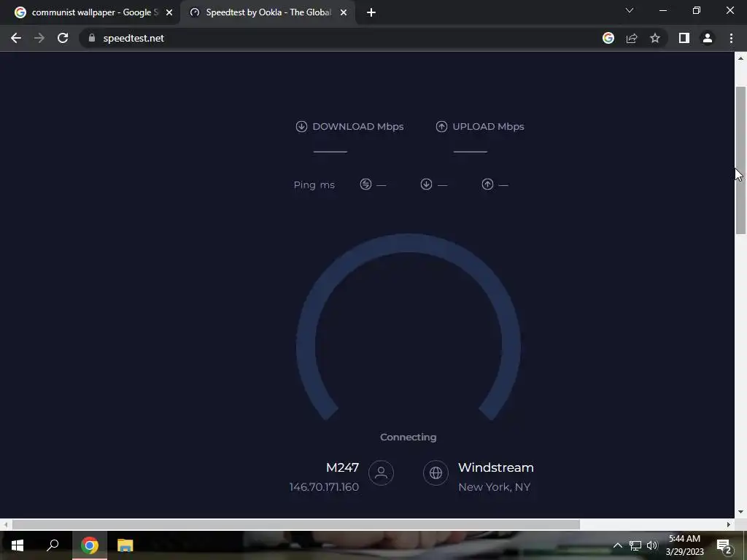Open the volume tray control
Screen dimensions: 747x560
tap(651, 545)
